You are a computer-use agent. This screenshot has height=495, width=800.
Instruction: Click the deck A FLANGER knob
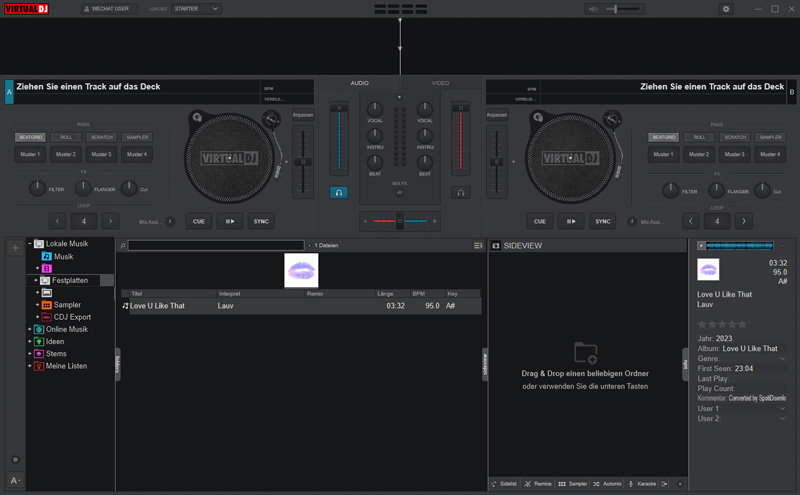(x=83, y=188)
